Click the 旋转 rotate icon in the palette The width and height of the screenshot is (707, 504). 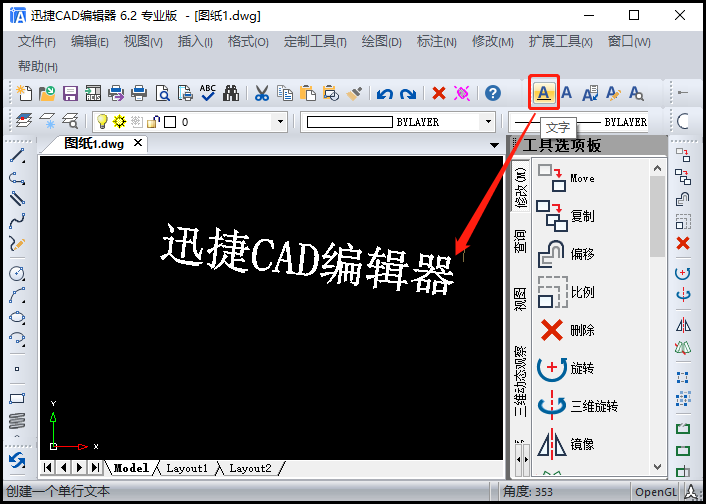[x=552, y=368]
